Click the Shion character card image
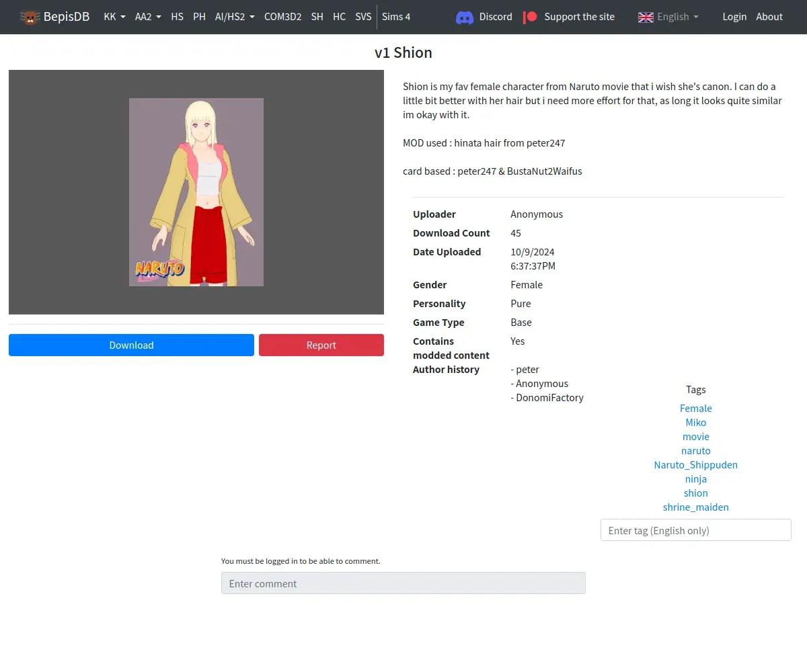This screenshot has width=807, height=672. [196, 192]
